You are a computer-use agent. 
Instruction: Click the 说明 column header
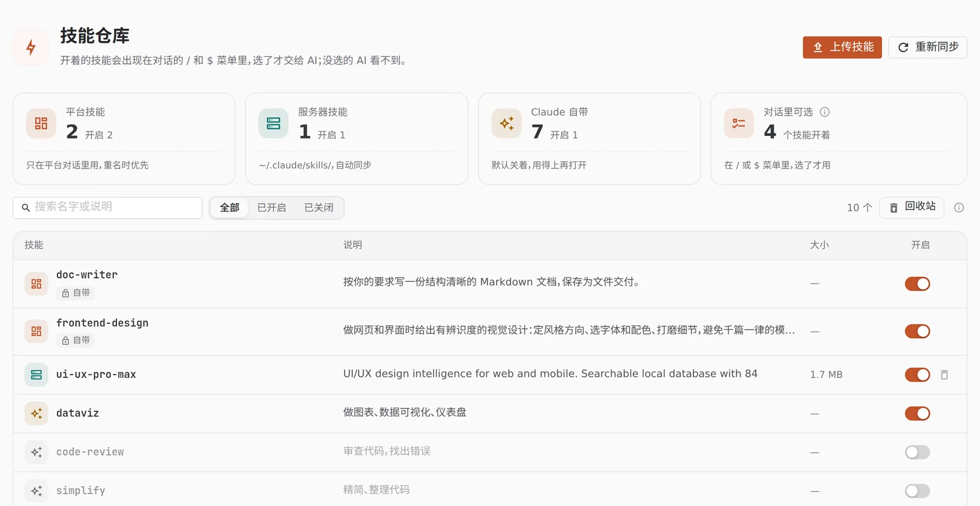352,245
